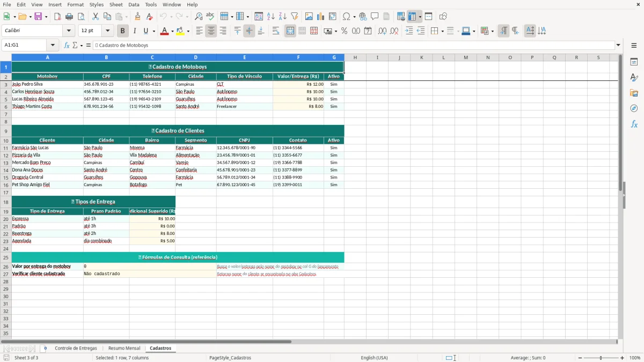Open Font Color dropdown arrow

[172, 31]
